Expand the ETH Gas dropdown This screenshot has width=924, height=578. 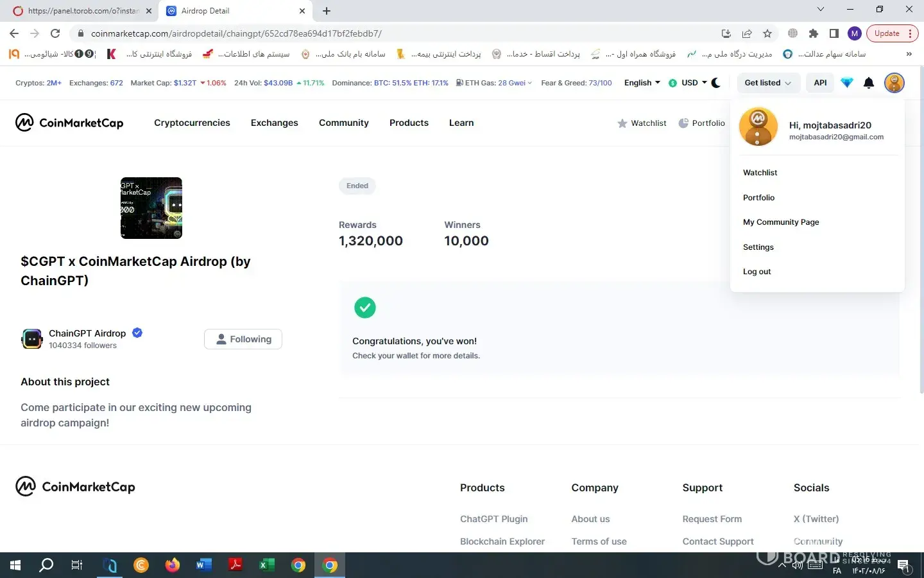tap(494, 83)
